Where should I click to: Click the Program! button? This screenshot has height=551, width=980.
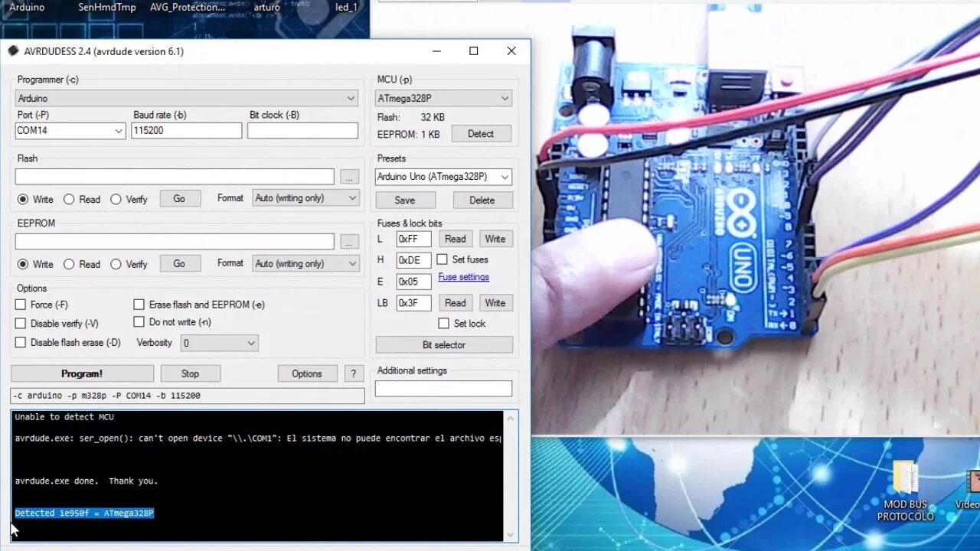click(x=82, y=373)
